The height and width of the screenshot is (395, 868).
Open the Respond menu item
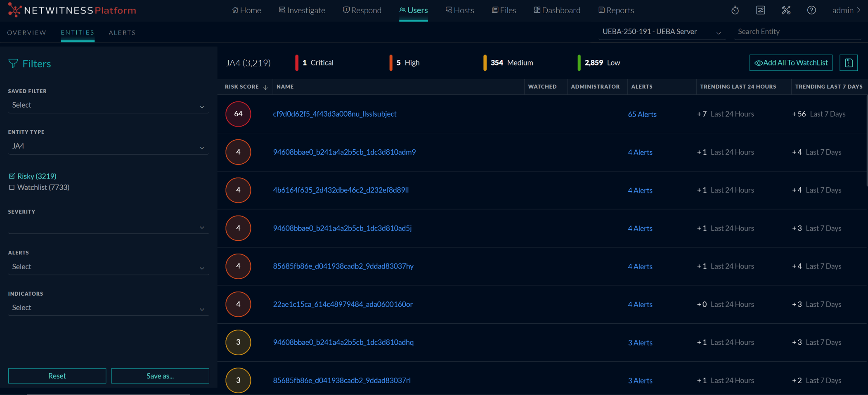(362, 10)
